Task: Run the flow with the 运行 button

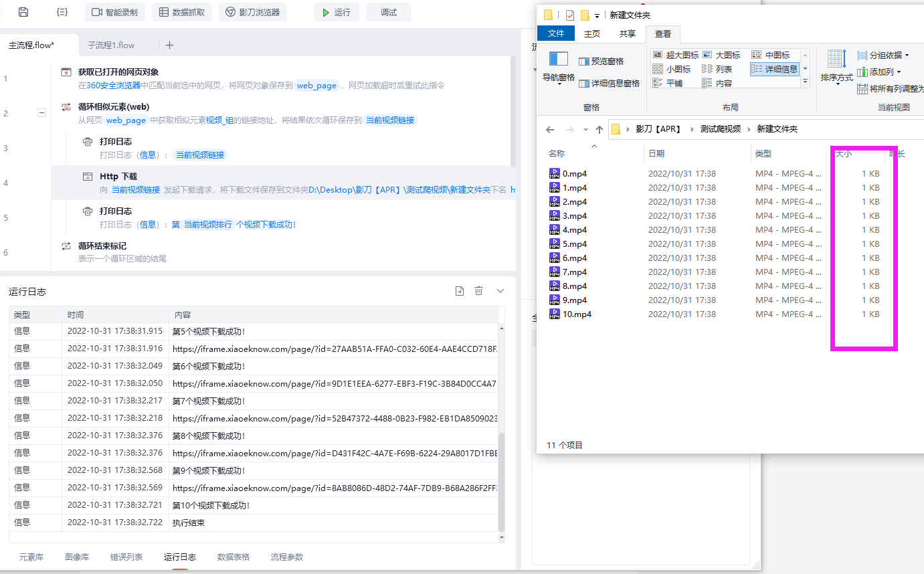Action: (336, 12)
